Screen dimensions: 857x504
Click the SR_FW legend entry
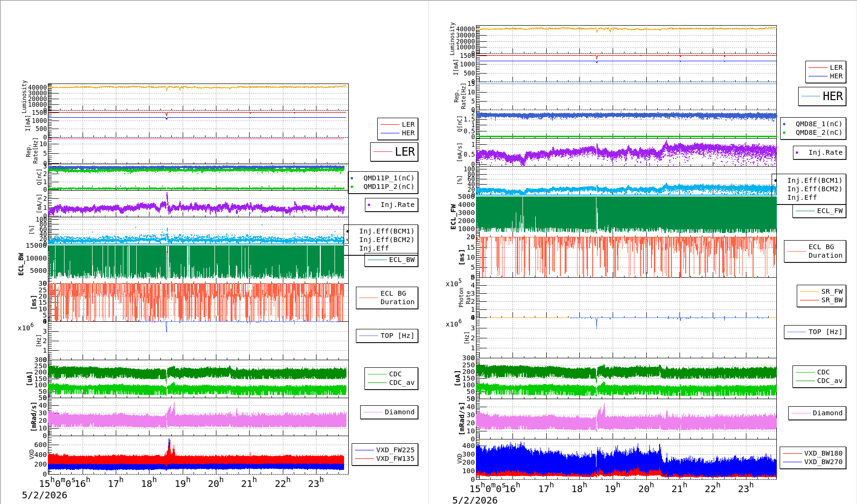click(821, 291)
